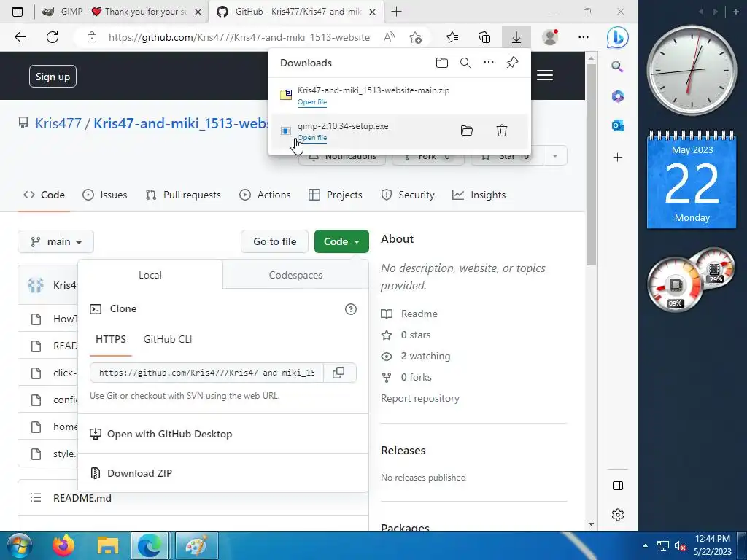Click the Sign up button

[53, 76]
